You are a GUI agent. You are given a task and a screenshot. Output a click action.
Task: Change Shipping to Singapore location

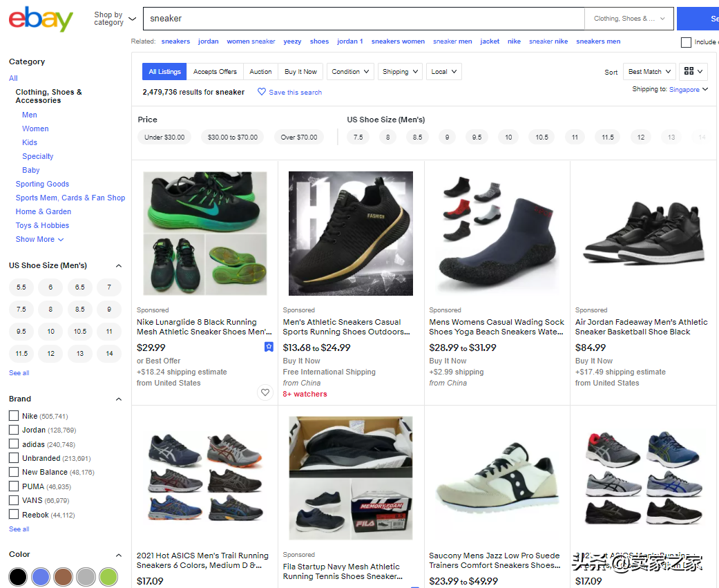coord(689,89)
